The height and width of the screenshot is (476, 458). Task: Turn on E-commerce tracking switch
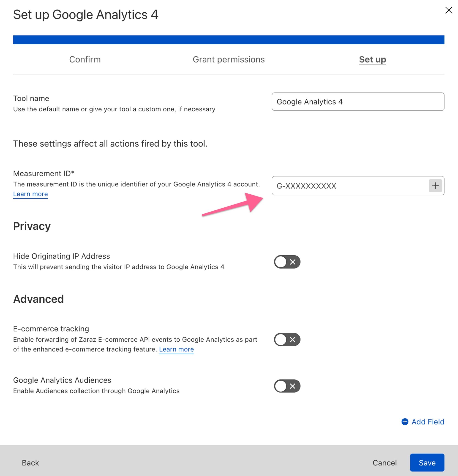287,339
